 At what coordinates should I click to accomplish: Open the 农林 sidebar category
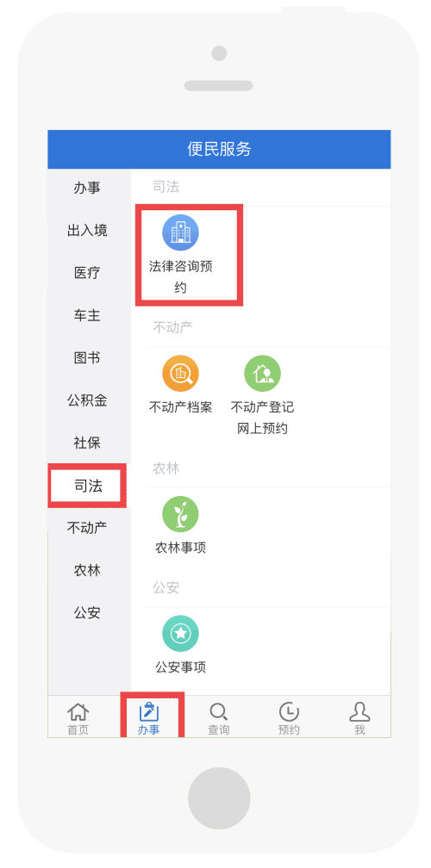tap(88, 570)
